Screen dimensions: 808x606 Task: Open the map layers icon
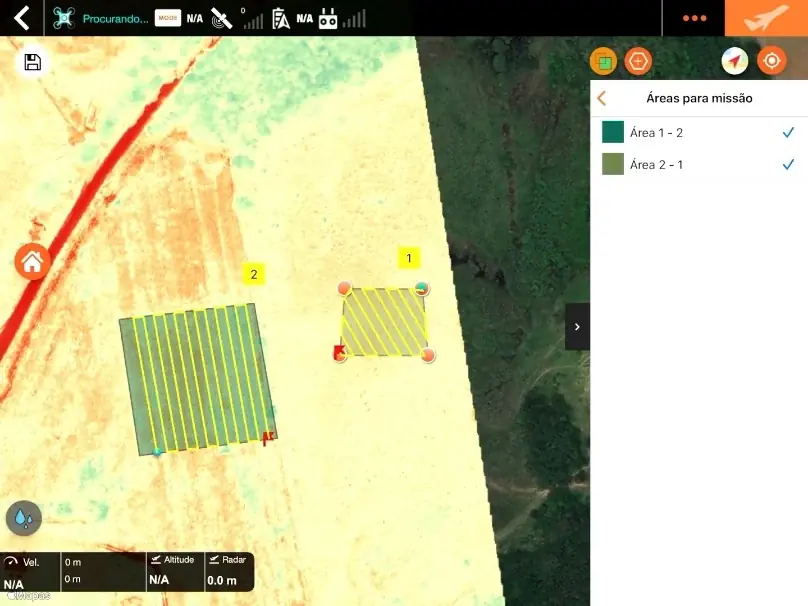(603, 61)
